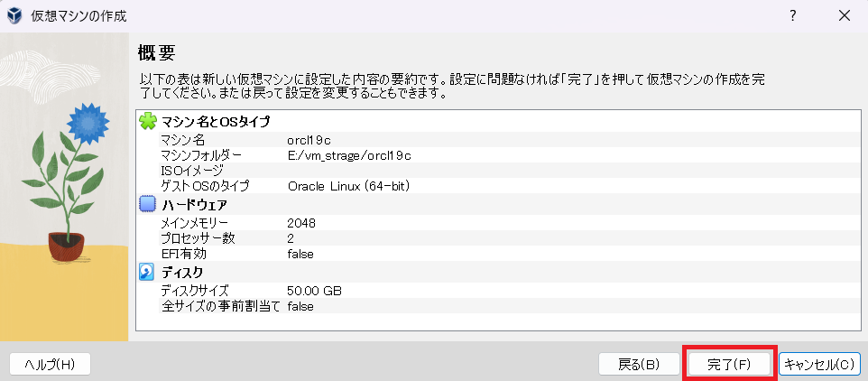Select the ハードウェア section header
Screen dimensions: 868x381
(194, 205)
